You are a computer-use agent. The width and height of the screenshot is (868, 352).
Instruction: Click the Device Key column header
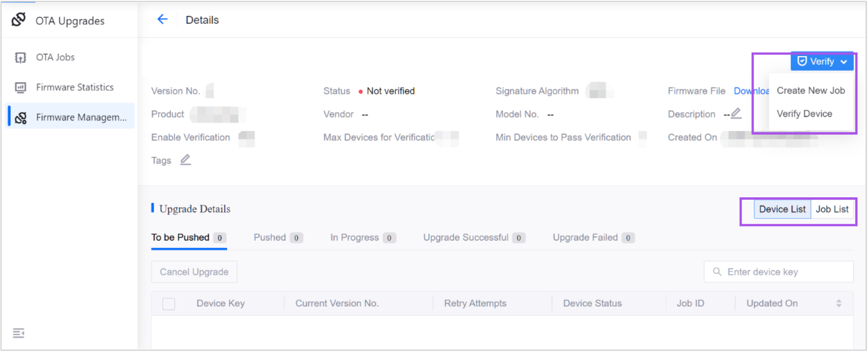[221, 303]
